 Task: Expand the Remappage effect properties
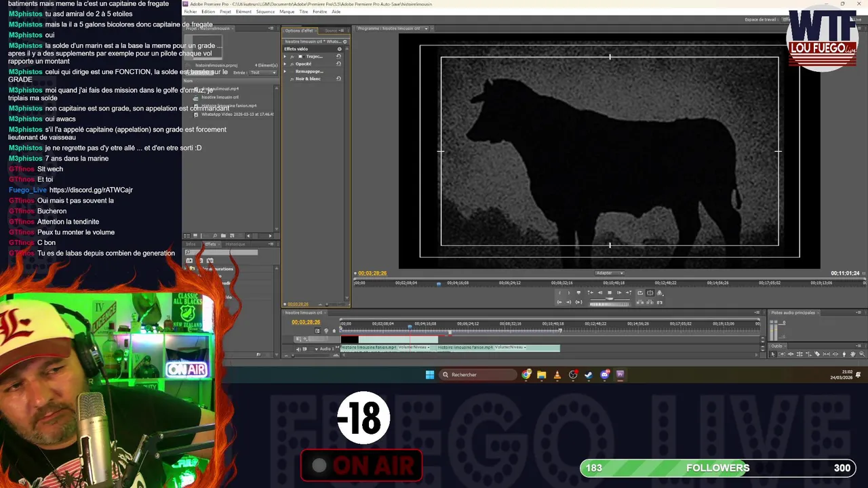(x=285, y=71)
